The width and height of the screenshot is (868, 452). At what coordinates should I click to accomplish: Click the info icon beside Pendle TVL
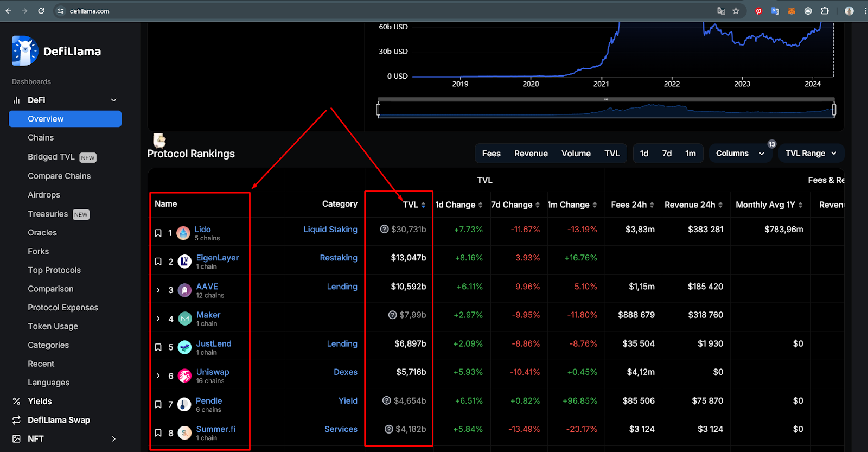point(387,400)
